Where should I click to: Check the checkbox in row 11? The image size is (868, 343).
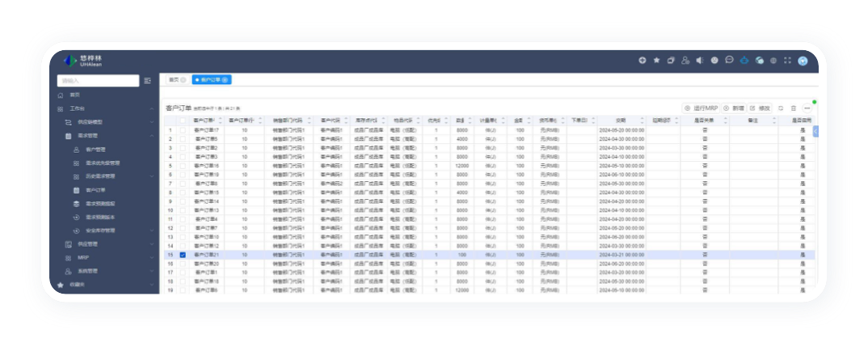(x=183, y=219)
